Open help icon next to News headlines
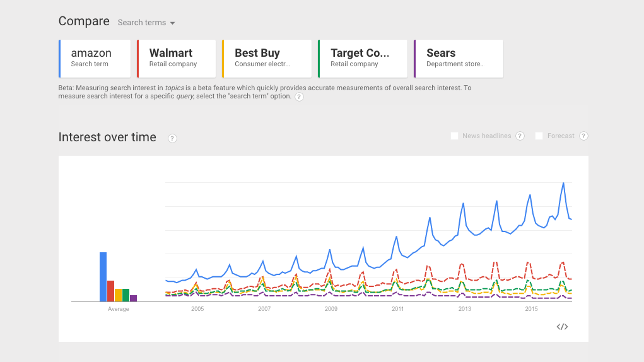Viewport: 644px width, 362px height. (x=520, y=136)
